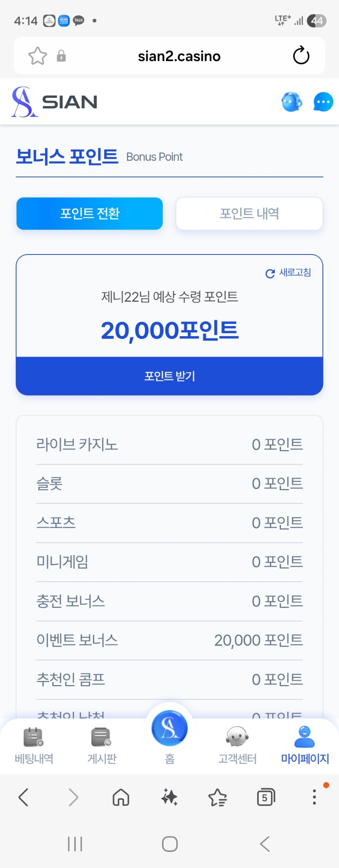Open 고객센터 customer support icon

tap(237, 737)
